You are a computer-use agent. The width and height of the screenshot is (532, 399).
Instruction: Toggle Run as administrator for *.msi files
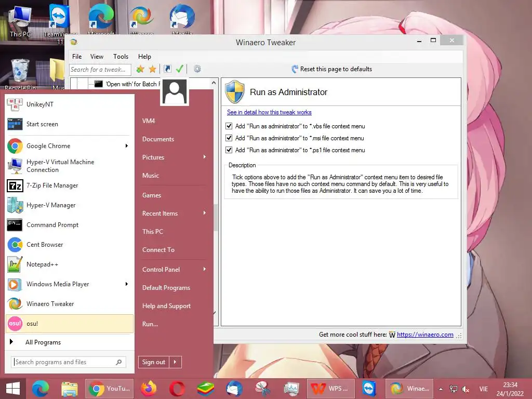click(x=229, y=138)
